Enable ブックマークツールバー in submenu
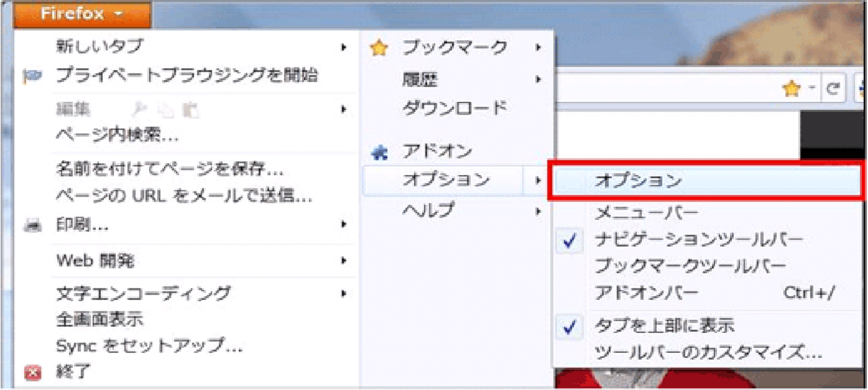Image resolution: width=868 pixels, height=390 pixels. 690,266
